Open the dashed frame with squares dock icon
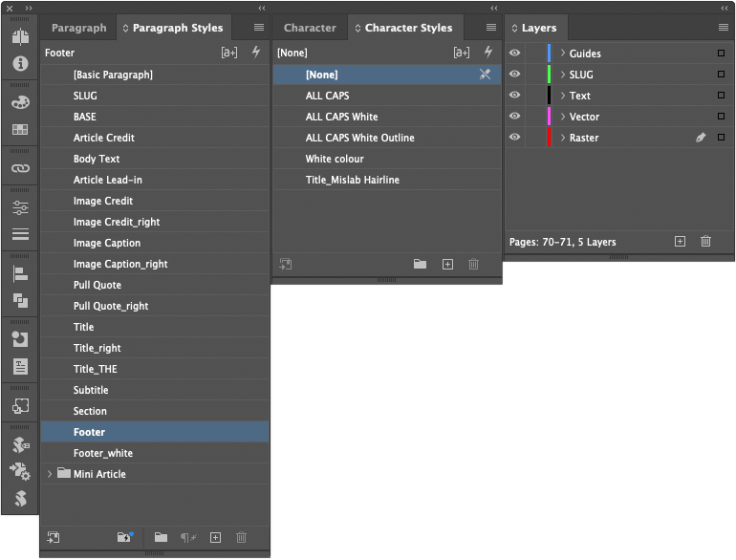The image size is (736, 560). point(20,405)
